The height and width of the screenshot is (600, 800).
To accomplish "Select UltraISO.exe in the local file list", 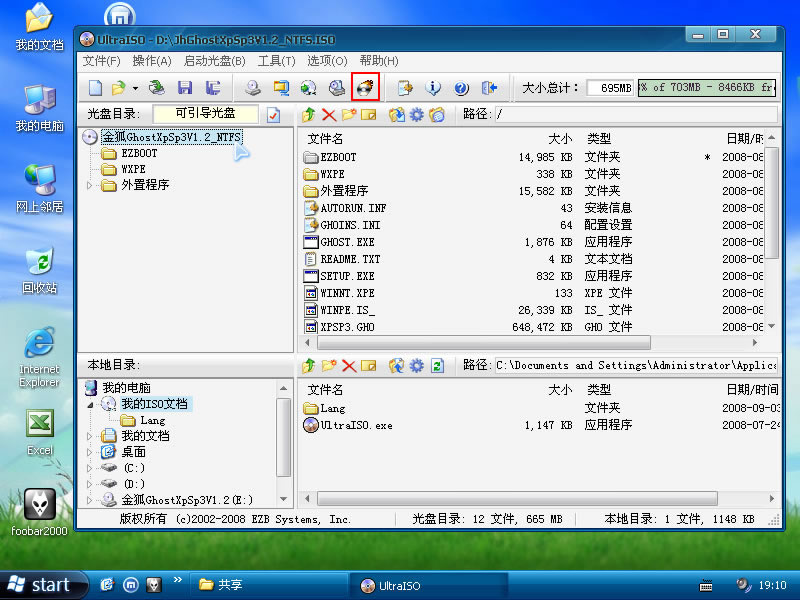I will 356,425.
